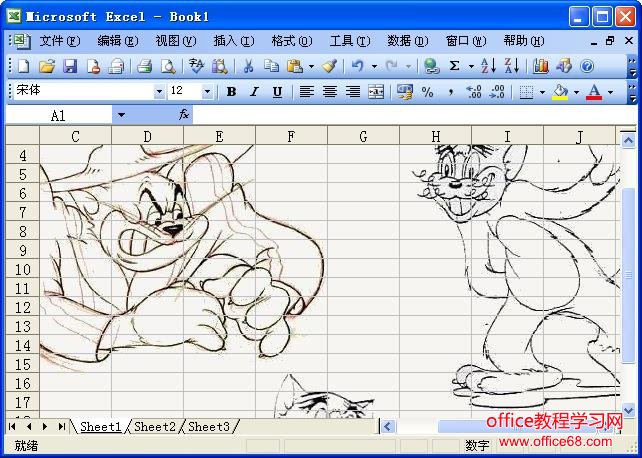Open the 插入(I) menu
This screenshot has height=458, width=642.
[234, 41]
